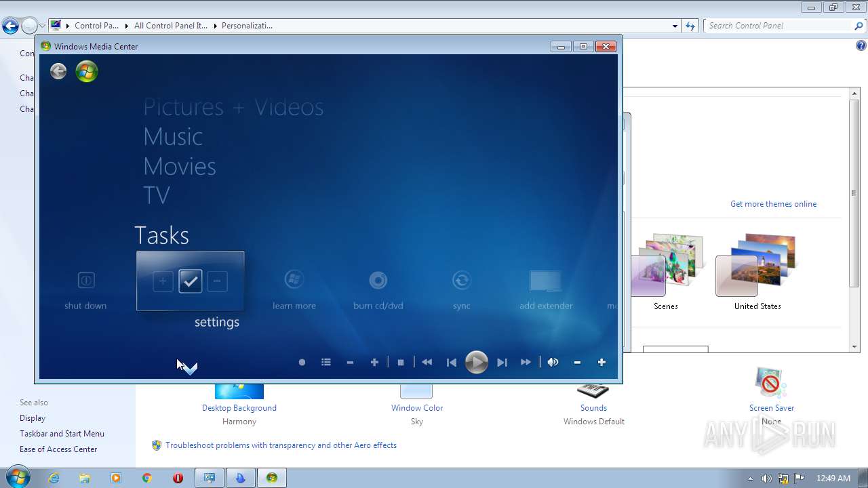Skip forward to next track
The height and width of the screenshot is (488, 868).
point(502,363)
